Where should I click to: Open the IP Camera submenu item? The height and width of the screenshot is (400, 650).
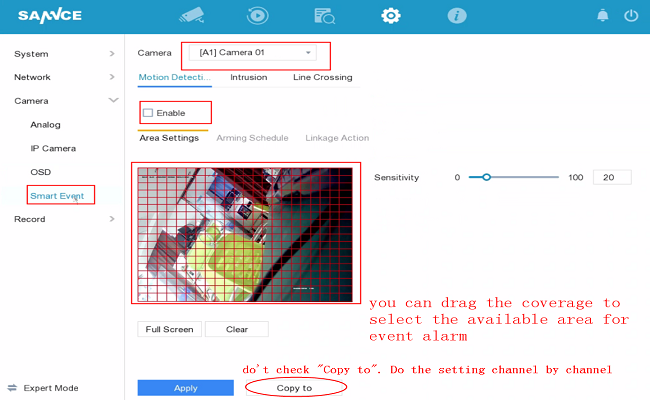[53, 148]
